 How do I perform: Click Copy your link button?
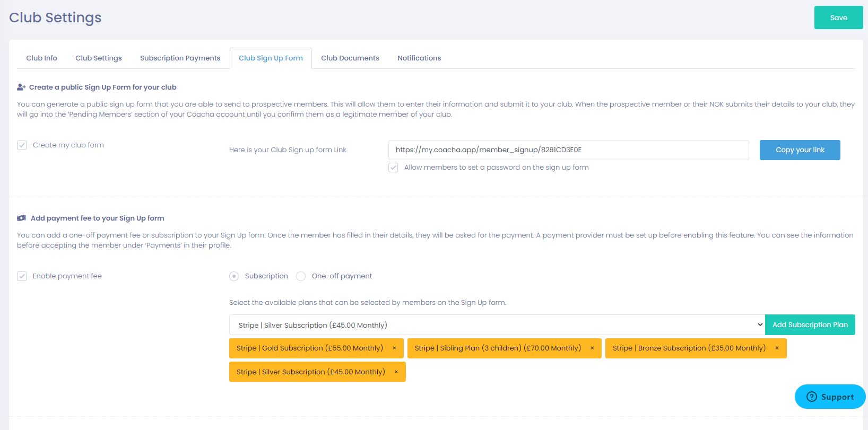coord(800,150)
